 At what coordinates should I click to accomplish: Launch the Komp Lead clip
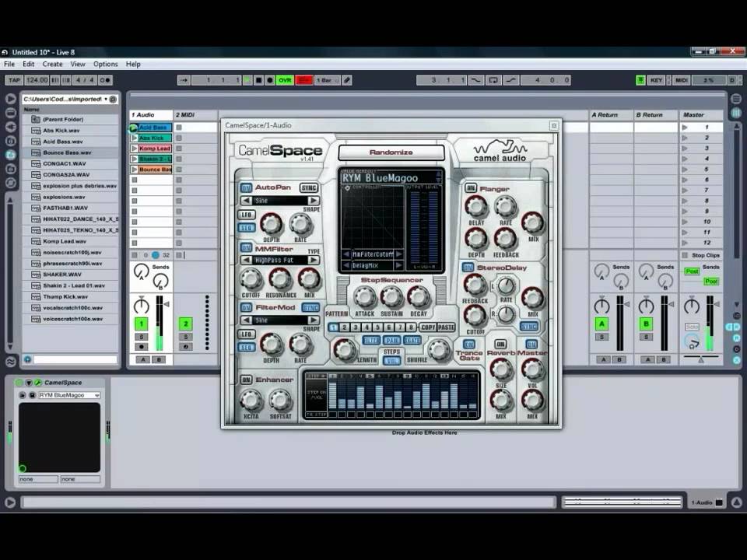(x=134, y=149)
